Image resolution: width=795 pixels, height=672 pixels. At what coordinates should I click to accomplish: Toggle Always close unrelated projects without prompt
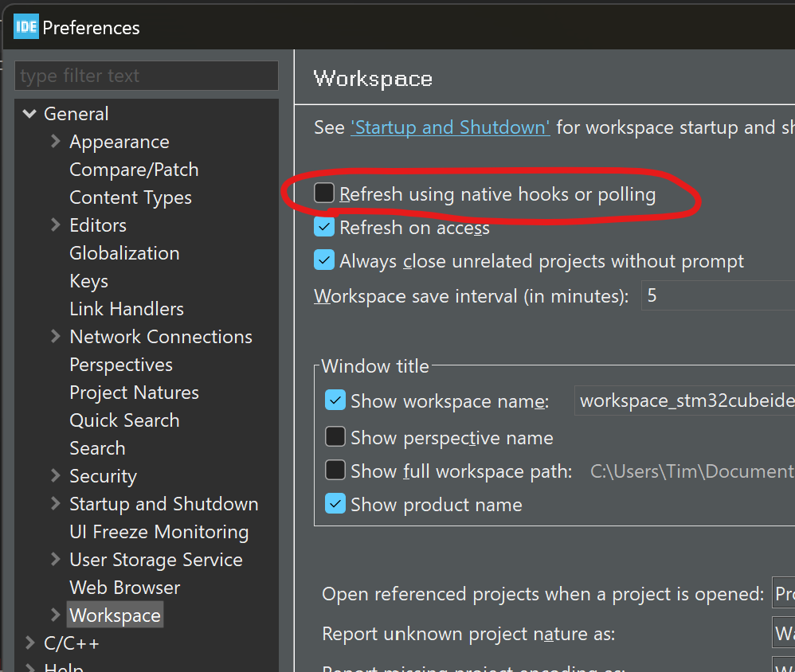point(324,260)
